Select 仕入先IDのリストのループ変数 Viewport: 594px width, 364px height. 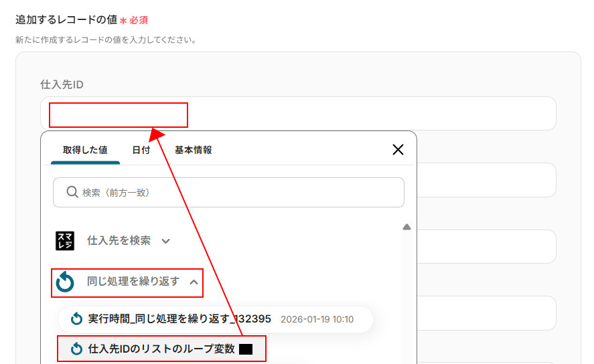(x=161, y=349)
